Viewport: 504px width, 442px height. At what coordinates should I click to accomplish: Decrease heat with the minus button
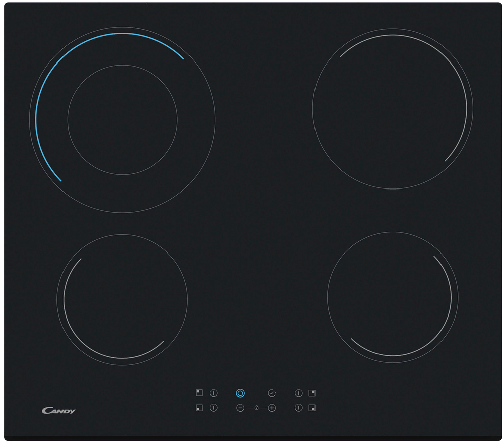(x=240, y=408)
